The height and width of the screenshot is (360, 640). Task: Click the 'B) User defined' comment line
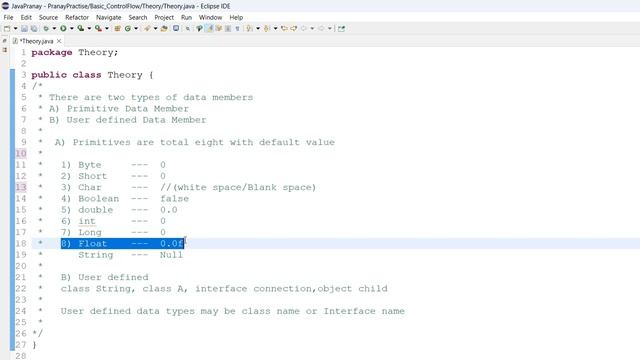104,278
